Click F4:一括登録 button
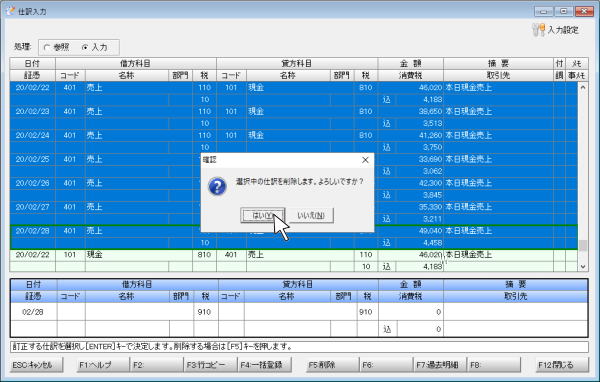This screenshot has width=600, height=382. point(265,365)
